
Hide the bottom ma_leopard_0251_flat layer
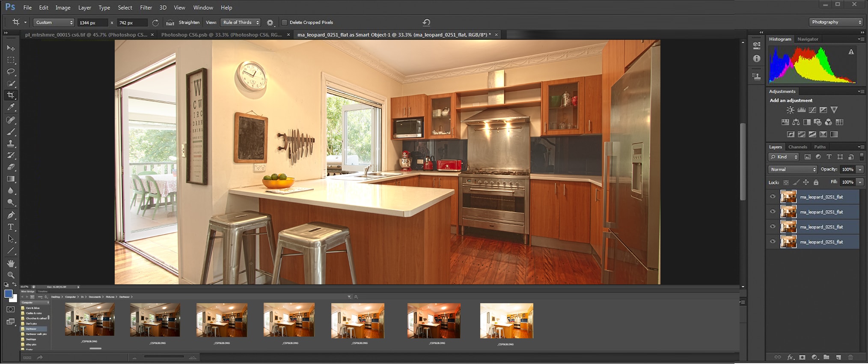tap(773, 242)
